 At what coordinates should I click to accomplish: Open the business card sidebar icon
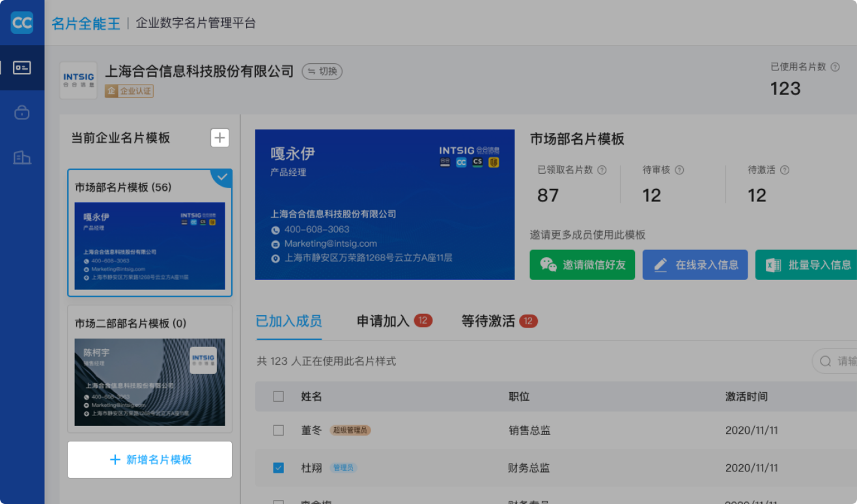point(22,68)
